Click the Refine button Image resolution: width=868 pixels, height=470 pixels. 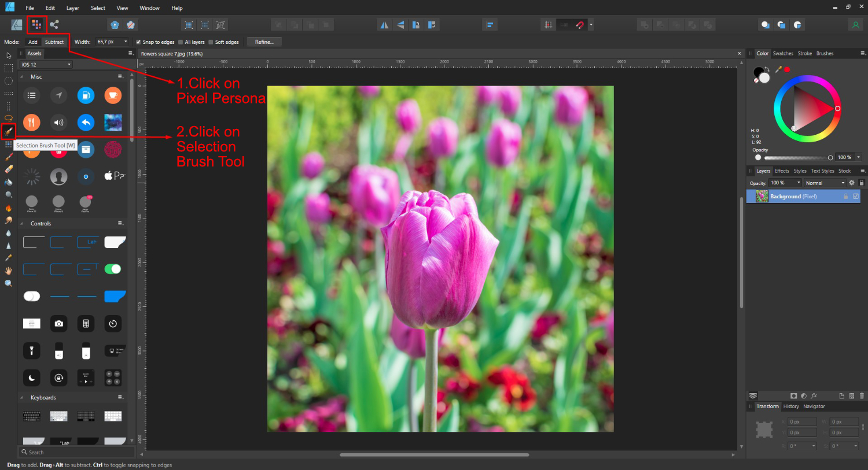click(x=264, y=41)
